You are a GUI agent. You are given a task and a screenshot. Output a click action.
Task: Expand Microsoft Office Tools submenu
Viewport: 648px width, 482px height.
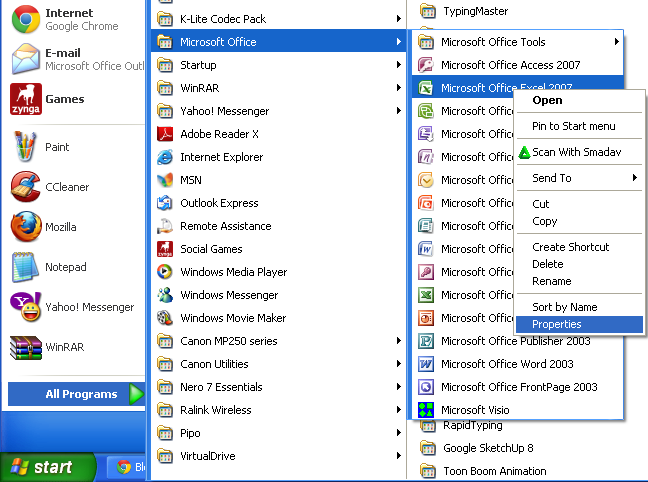tap(518, 42)
